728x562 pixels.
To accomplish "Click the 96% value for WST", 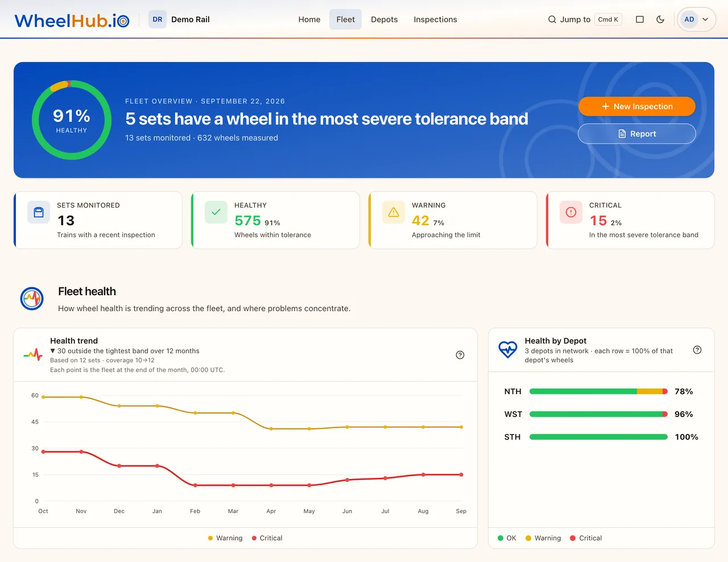I will [684, 414].
